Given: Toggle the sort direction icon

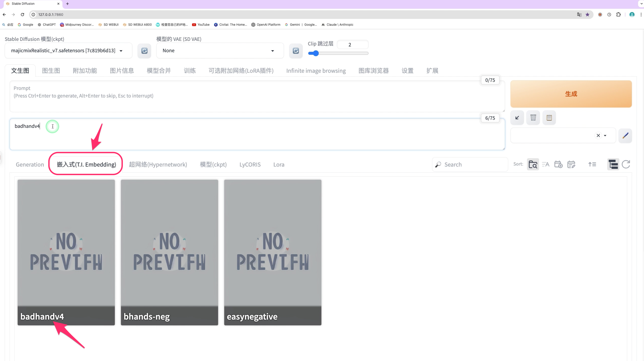Looking at the screenshot, I should [x=592, y=165].
